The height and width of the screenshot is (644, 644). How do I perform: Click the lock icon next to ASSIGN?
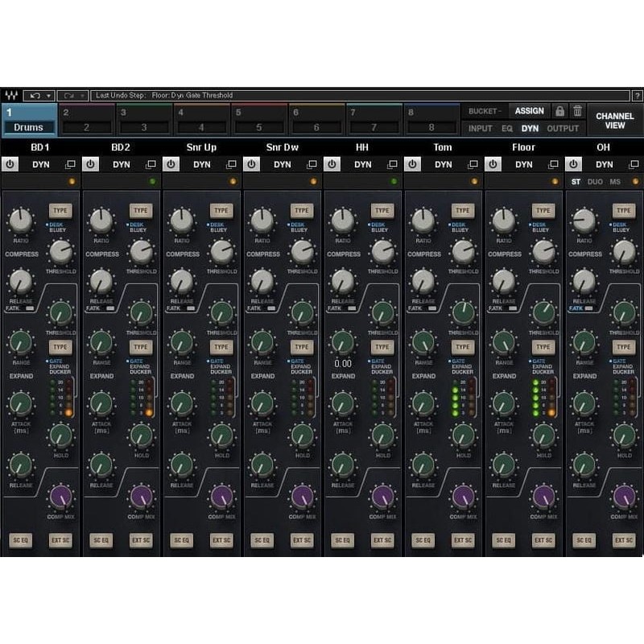[x=561, y=110]
